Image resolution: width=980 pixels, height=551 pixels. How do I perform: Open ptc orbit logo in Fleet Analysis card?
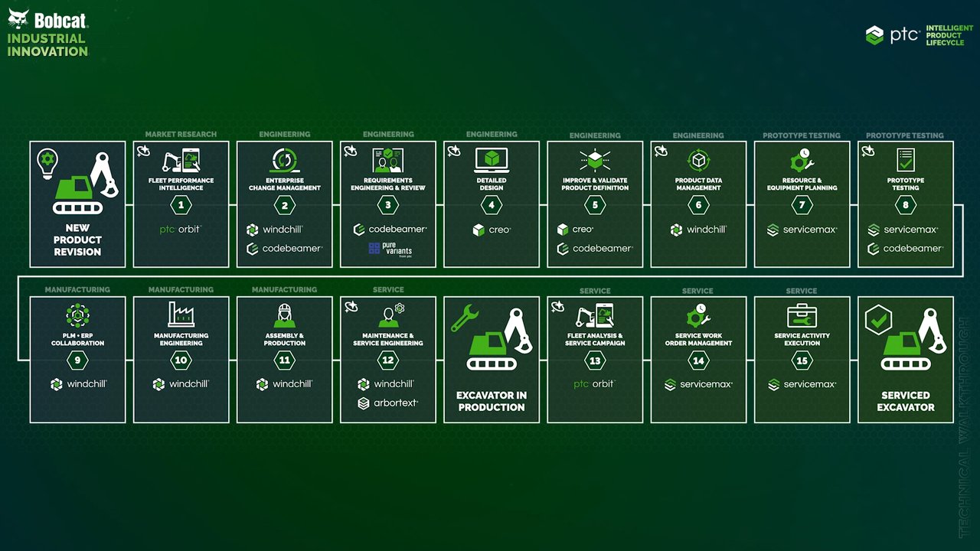click(595, 384)
